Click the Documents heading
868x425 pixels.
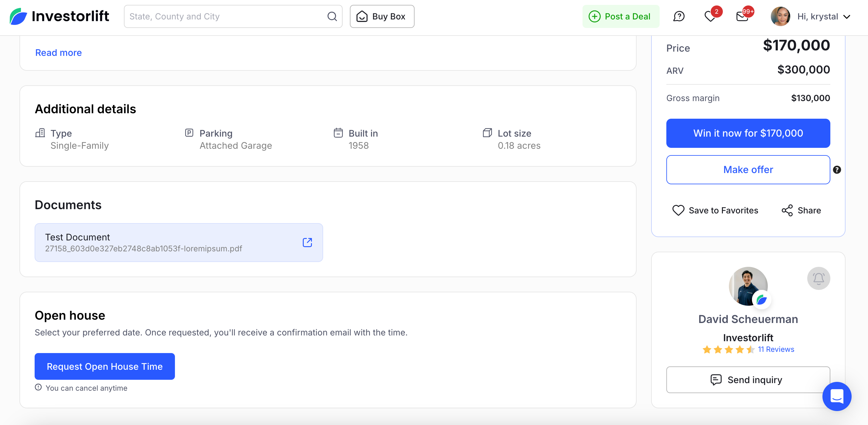pyautogui.click(x=68, y=205)
